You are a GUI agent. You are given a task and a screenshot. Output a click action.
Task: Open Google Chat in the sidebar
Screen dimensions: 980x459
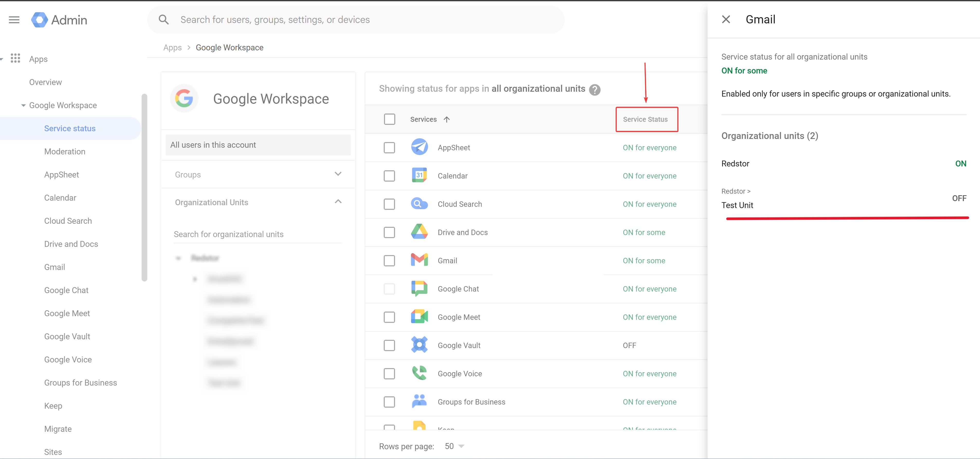pyautogui.click(x=66, y=290)
